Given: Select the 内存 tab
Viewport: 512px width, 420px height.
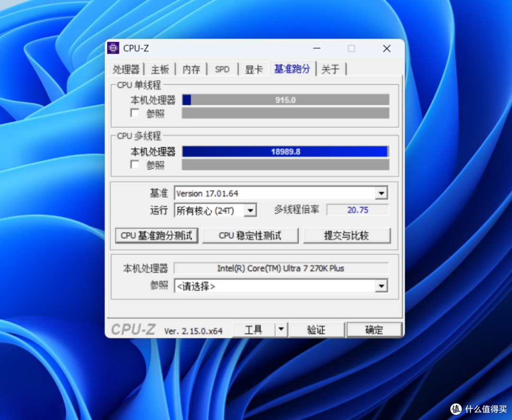Looking at the screenshot, I should click(192, 69).
